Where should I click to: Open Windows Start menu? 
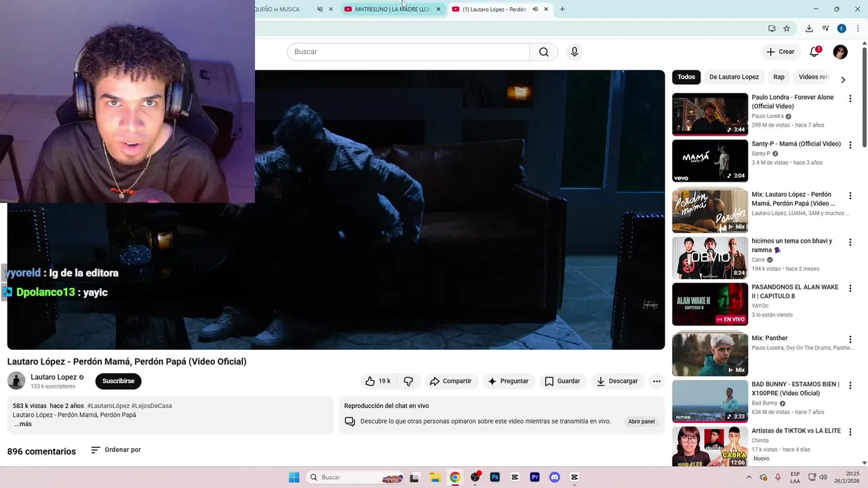(x=294, y=477)
